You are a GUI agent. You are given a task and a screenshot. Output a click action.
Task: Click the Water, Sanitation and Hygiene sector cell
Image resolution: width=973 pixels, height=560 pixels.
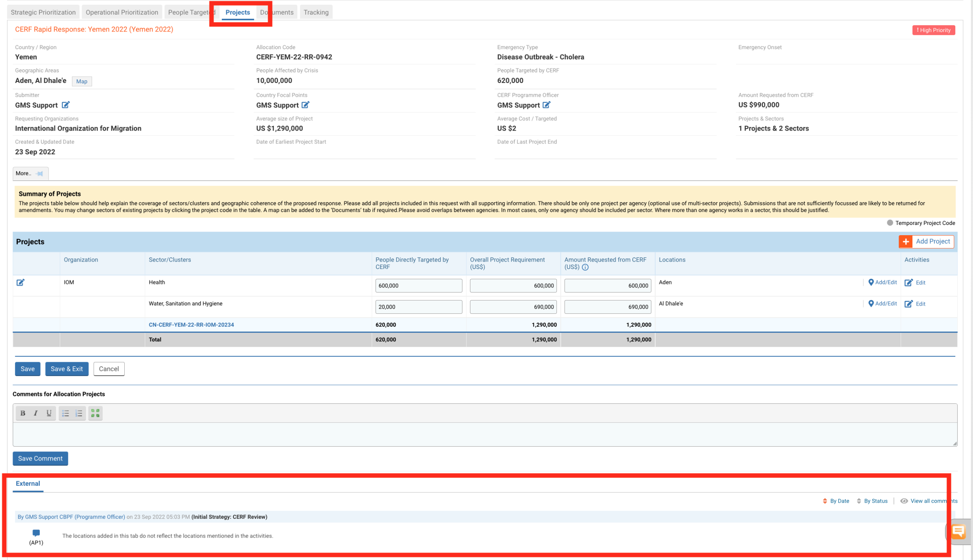point(186,304)
